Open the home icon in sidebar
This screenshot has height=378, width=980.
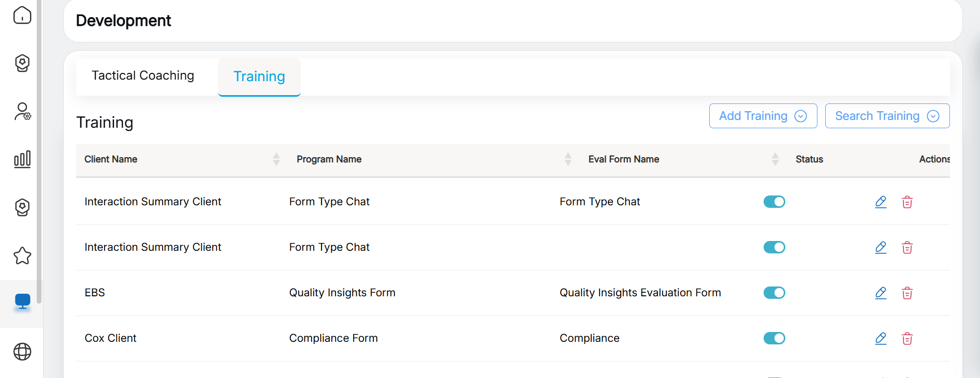coord(22,16)
